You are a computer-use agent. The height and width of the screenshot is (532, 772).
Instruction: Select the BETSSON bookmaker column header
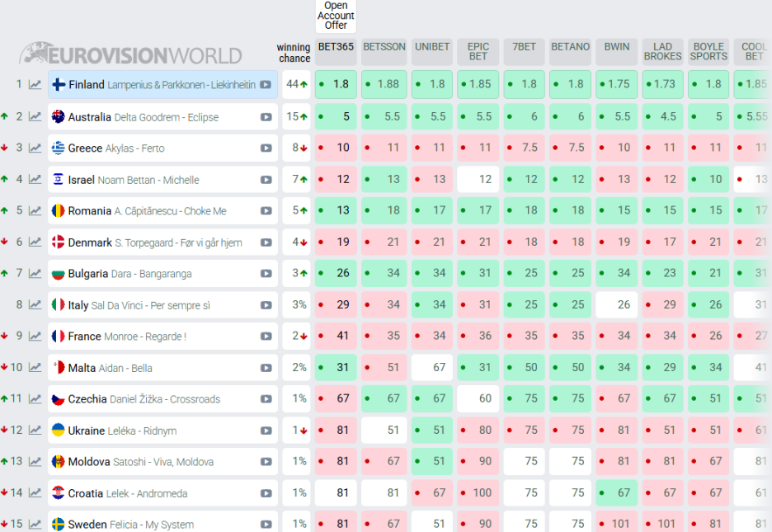pos(384,52)
